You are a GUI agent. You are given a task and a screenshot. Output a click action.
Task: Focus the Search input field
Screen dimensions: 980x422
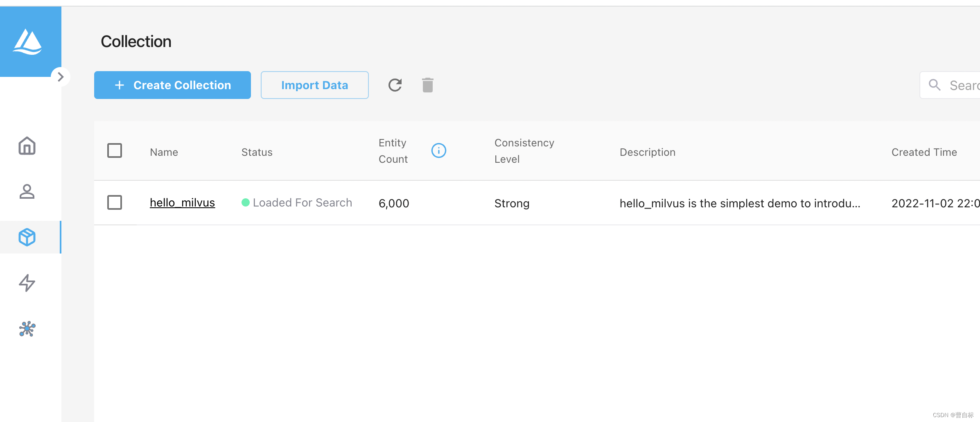point(950,85)
